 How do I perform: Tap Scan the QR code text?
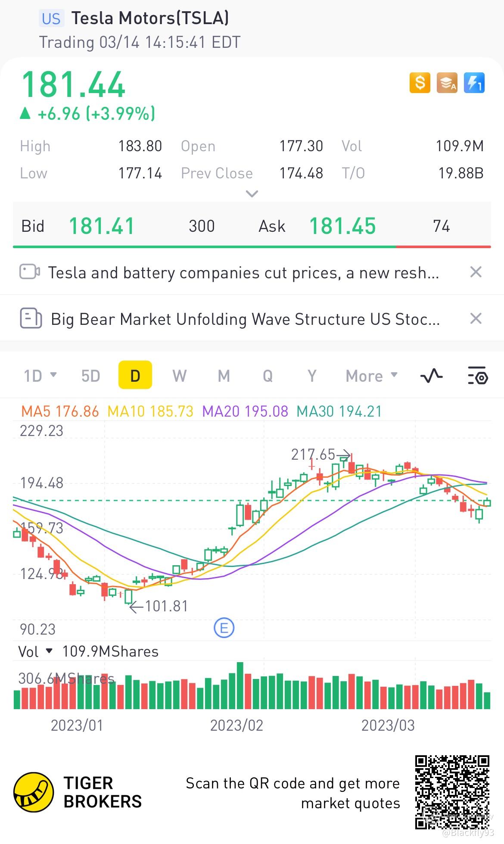(x=293, y=793)
